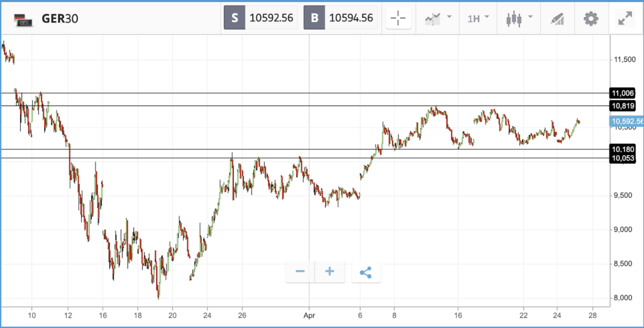Click the crosshair cursor tool icon
Viewport: 644px width, 328px height.
click(398, 18)
